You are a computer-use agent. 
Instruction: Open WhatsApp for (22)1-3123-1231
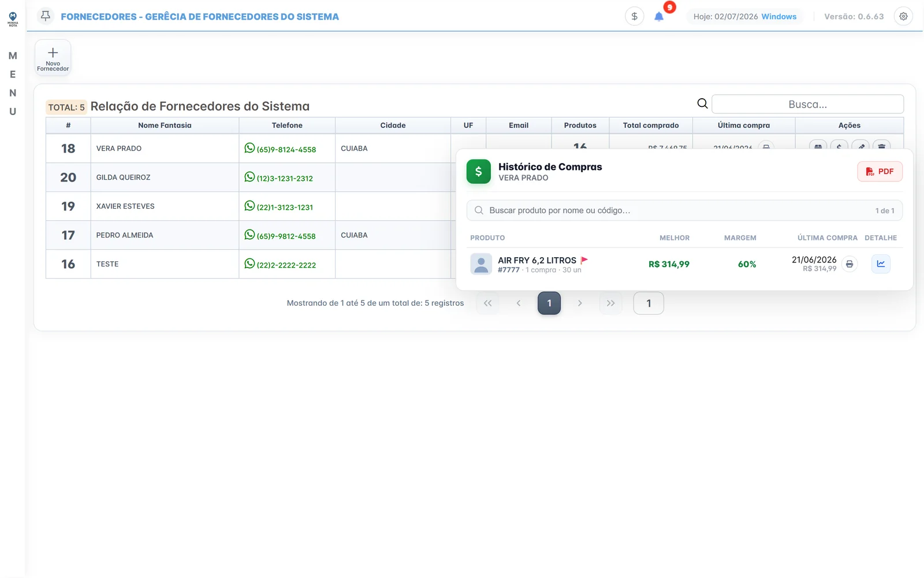tap(249, 206)
